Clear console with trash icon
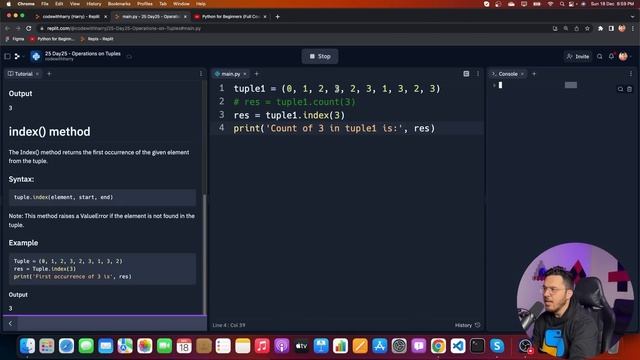640x360 pixels. [629, 89]
